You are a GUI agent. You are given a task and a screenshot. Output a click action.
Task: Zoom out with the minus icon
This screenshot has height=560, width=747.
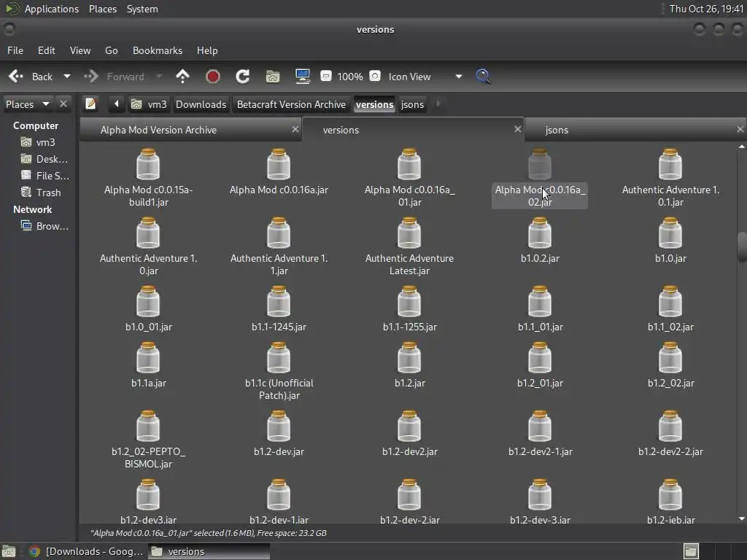point(326,76)
